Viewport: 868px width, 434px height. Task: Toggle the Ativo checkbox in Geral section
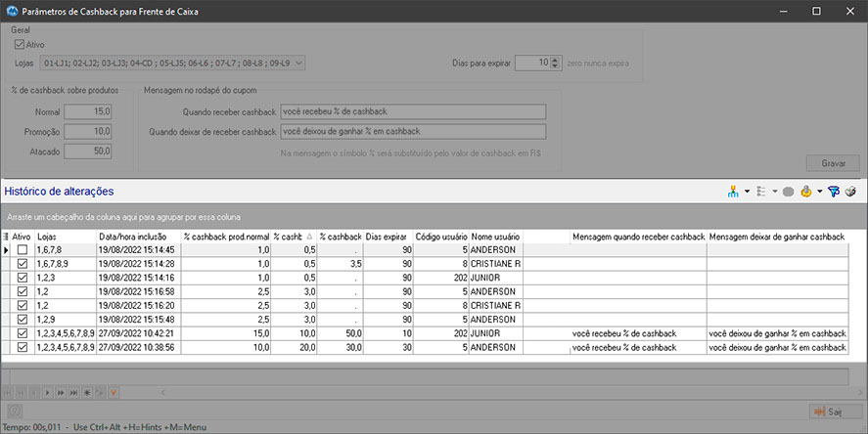20,44
